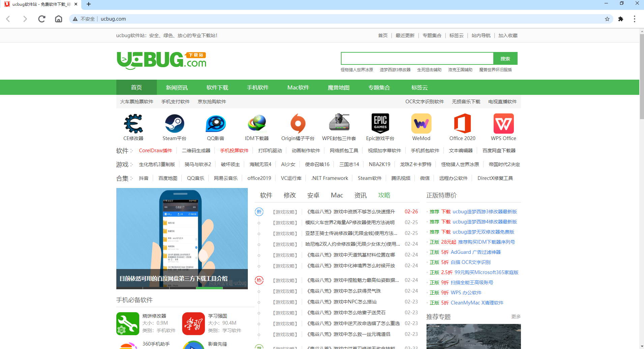
Task: Open the IDM下载器 icon
Action: pos(257,124)
